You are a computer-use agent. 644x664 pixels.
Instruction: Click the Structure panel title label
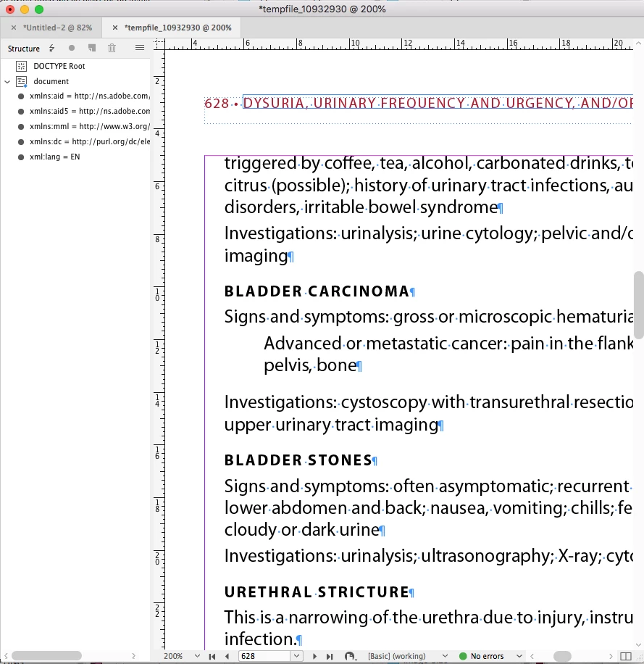[24, 49]
